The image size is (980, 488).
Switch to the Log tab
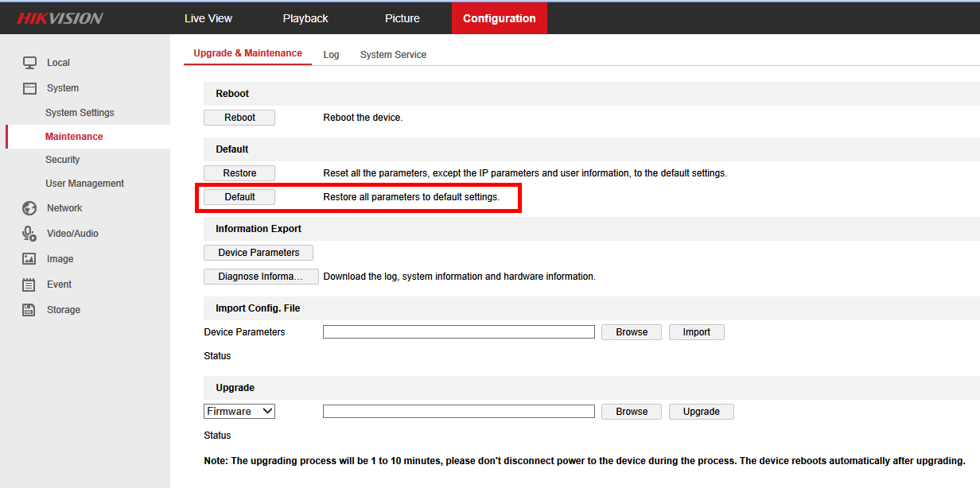(x=331, y=54)
